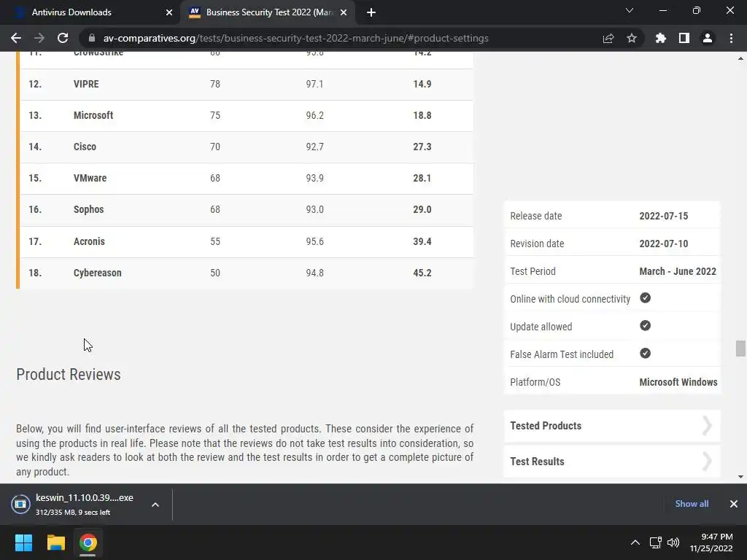
Task: Open network status tray icon
Action: 656,542
